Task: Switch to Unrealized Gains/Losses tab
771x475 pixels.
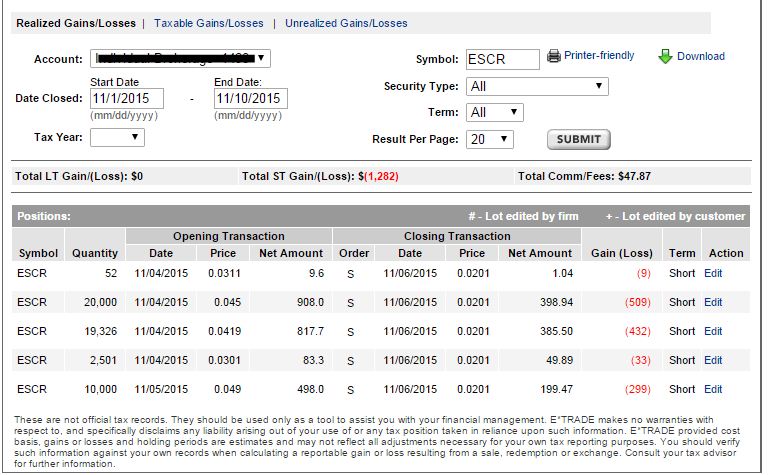Action: [346, 23]
